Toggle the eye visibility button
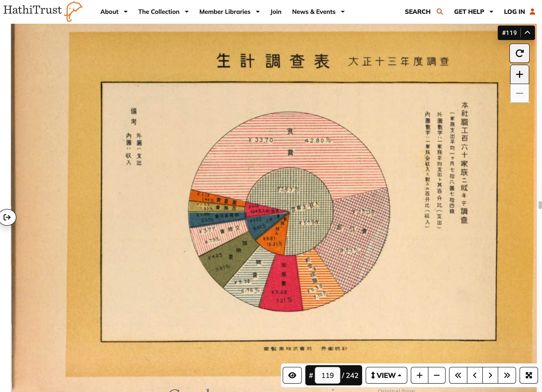 pyautogui.click(x=292, y=375)
